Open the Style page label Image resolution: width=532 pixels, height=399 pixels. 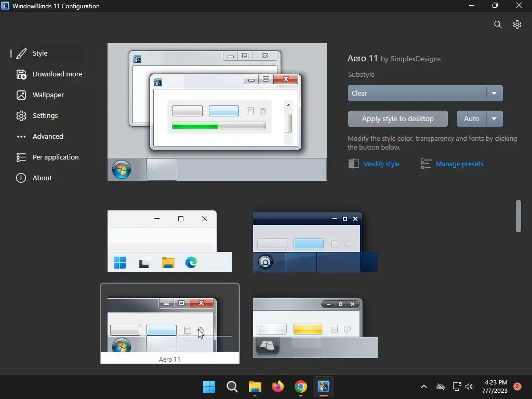pyautogui.click(x=40, y=54)
